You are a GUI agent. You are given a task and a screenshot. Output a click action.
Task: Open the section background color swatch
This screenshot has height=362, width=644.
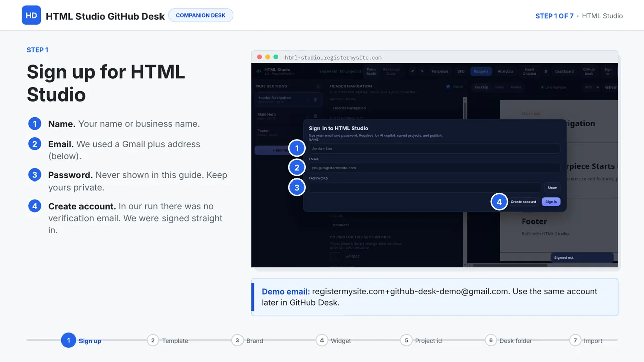pyautogui.click(x=335, y=257)
